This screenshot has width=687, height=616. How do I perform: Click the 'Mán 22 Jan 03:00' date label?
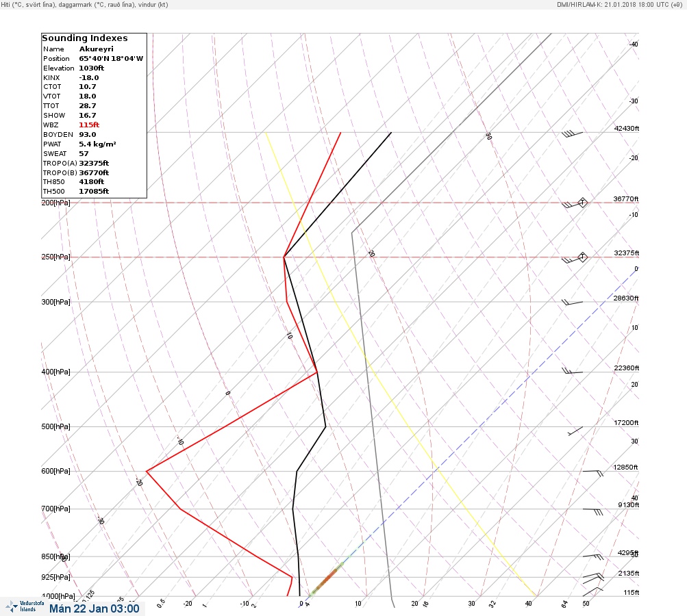(95, 608)
